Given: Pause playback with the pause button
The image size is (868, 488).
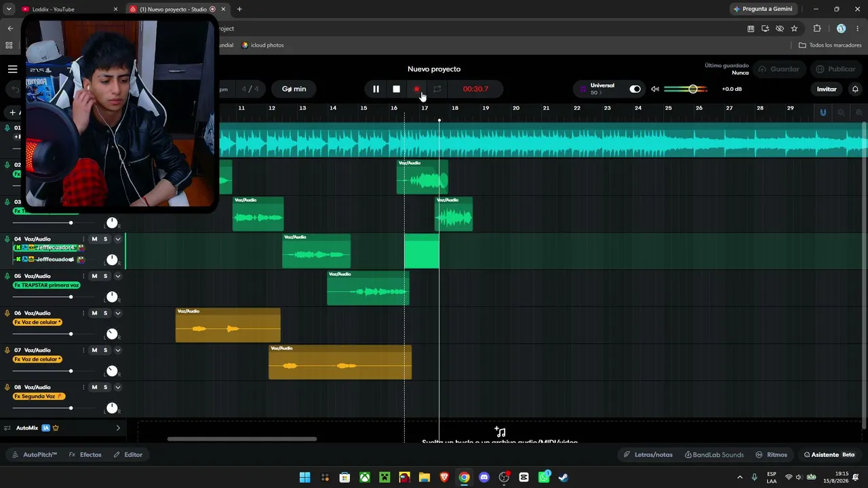Looking at the screenshot, I should click(376, 89).
